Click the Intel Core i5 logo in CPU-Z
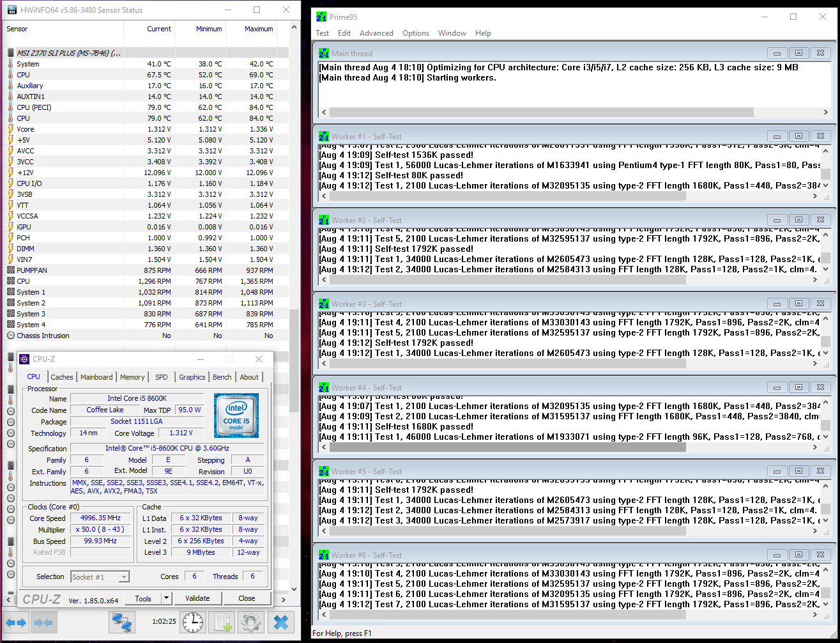This screenshot has height=643, width=840. point(236,415)
